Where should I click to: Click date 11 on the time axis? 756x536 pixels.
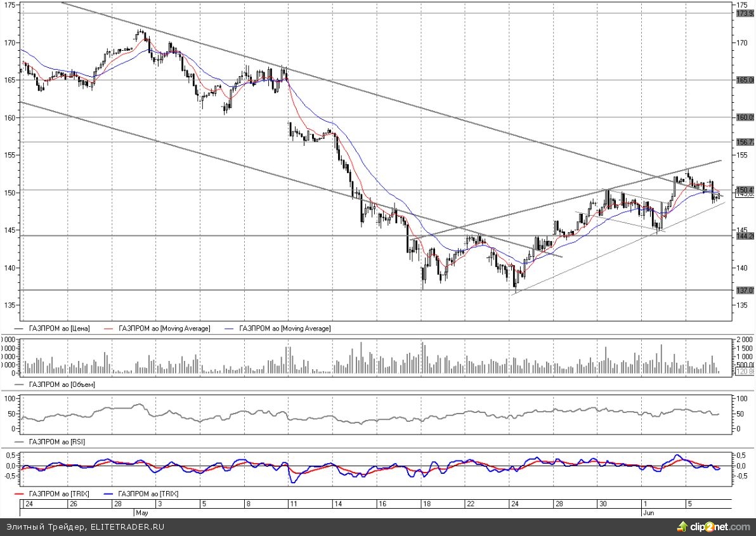(292, 504)
